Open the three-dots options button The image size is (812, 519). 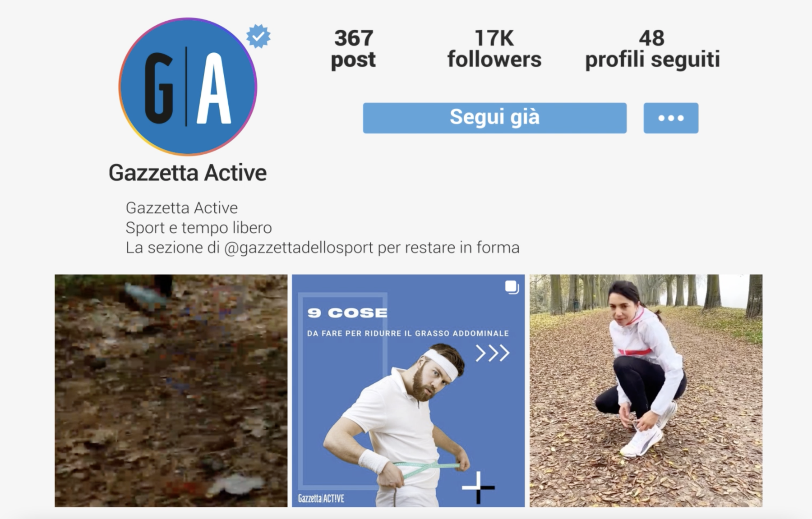point(671,118)
